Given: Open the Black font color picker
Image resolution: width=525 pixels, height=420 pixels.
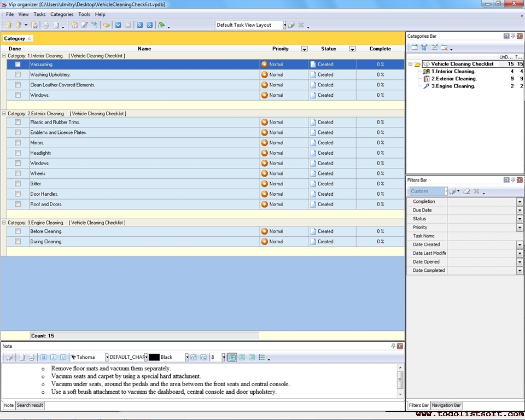Looking at the screenshot, I should (x=186, y=357).
